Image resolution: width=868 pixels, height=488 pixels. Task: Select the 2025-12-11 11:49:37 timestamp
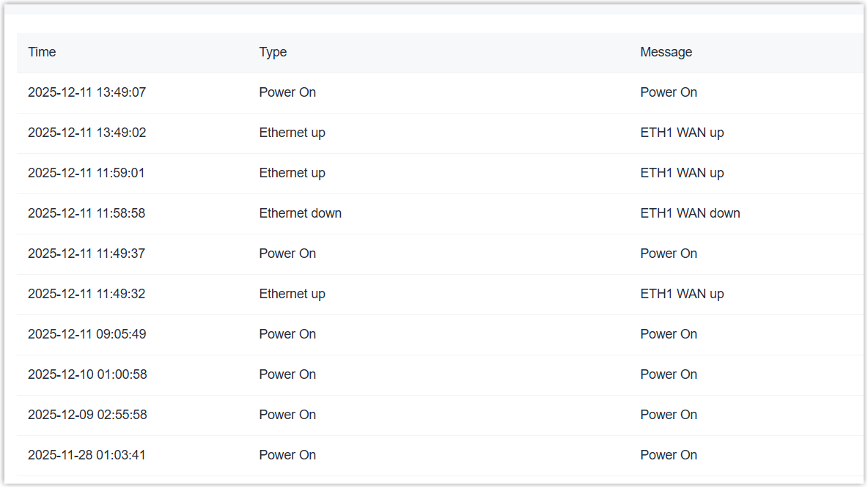[x=87, y=254]
